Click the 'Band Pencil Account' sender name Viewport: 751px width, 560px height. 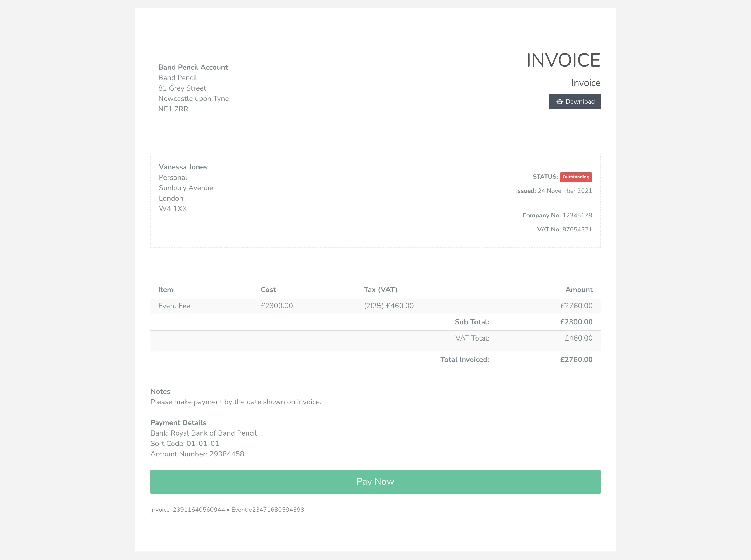pyautogui.click(x=193, y=67)
